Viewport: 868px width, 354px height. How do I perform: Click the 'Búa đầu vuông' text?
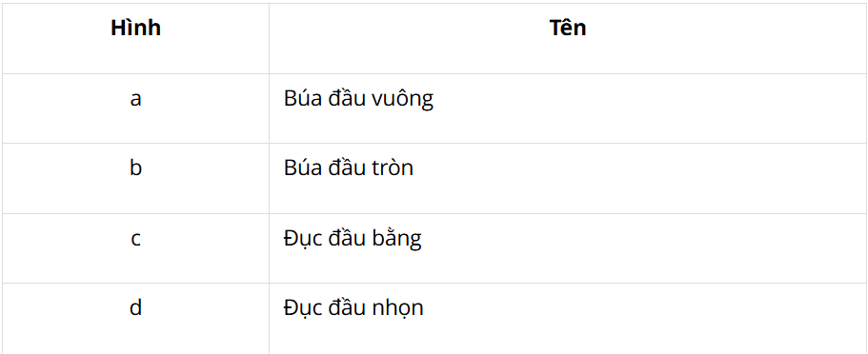[358, 99]
